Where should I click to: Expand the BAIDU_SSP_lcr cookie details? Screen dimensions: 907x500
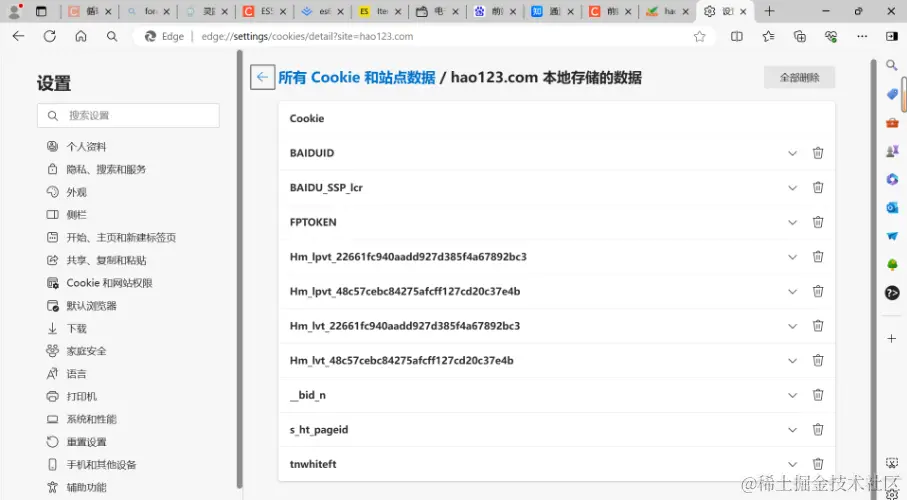point(792,188)
